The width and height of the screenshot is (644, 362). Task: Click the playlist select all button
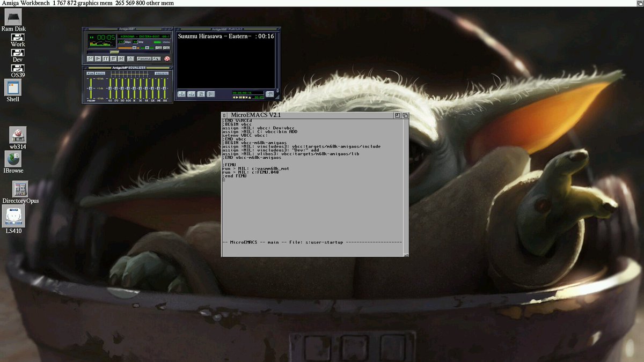pyautogui.click(x=201, y=94)
